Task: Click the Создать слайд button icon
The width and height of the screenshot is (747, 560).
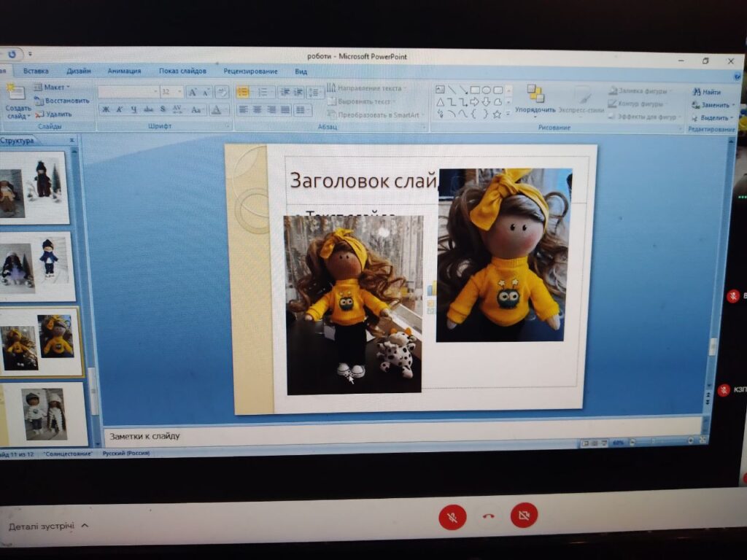Action: tap(15, 91)
